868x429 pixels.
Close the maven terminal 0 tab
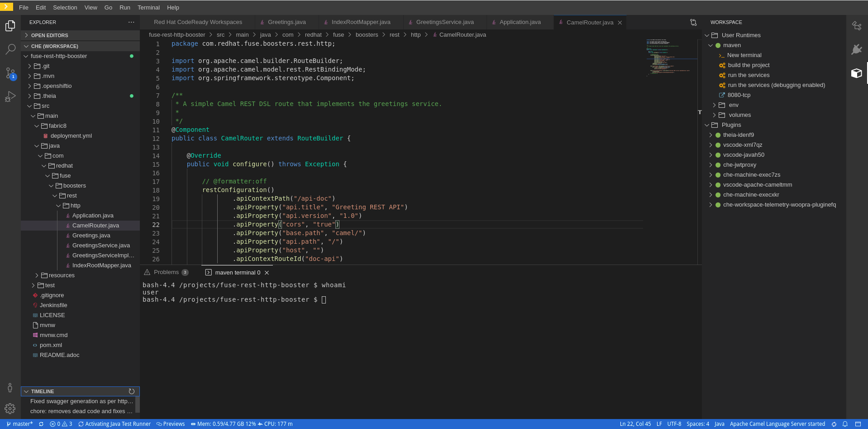pyautogui.click(x=267, y=273)
